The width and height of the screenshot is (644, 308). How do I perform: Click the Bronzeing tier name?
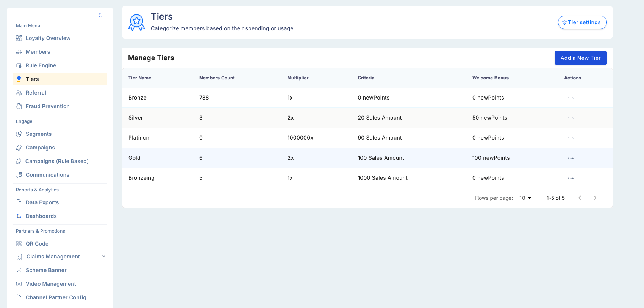[x=141, y=178]
